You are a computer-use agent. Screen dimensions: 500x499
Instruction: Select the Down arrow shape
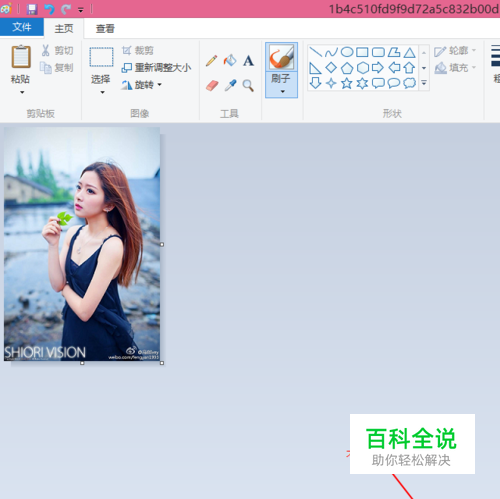pos(315,83)
